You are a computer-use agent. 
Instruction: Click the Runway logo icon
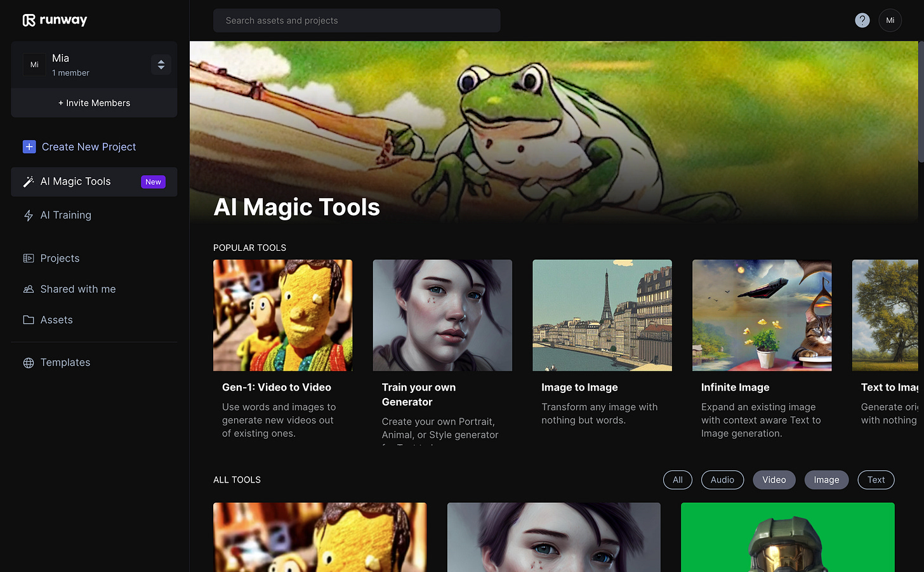click(29, 20)
